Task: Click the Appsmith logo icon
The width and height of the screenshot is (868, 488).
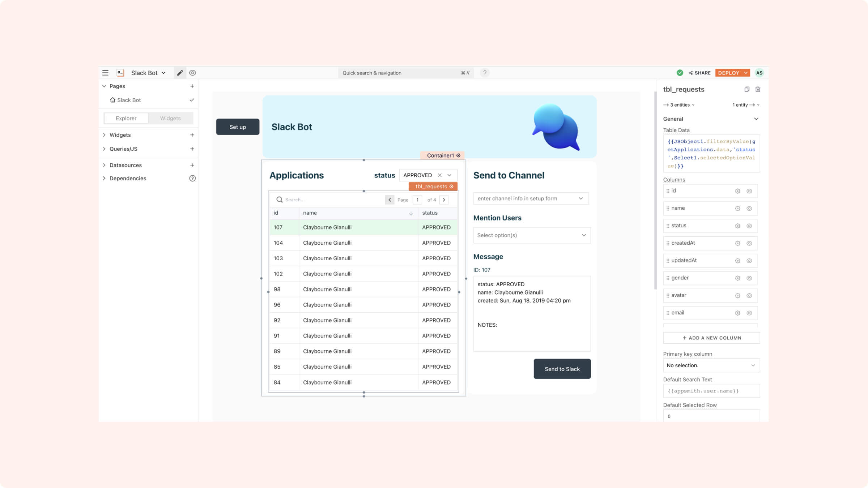Action: point(120,73)
